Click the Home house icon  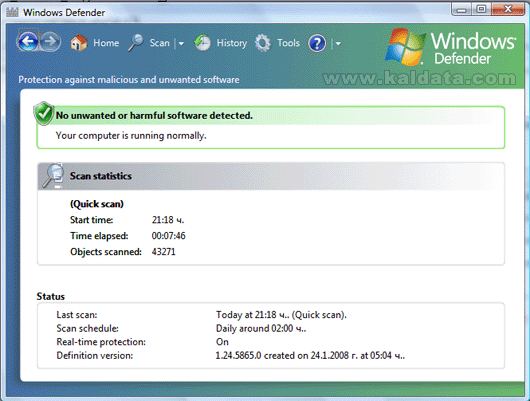[x=79, y=43]
